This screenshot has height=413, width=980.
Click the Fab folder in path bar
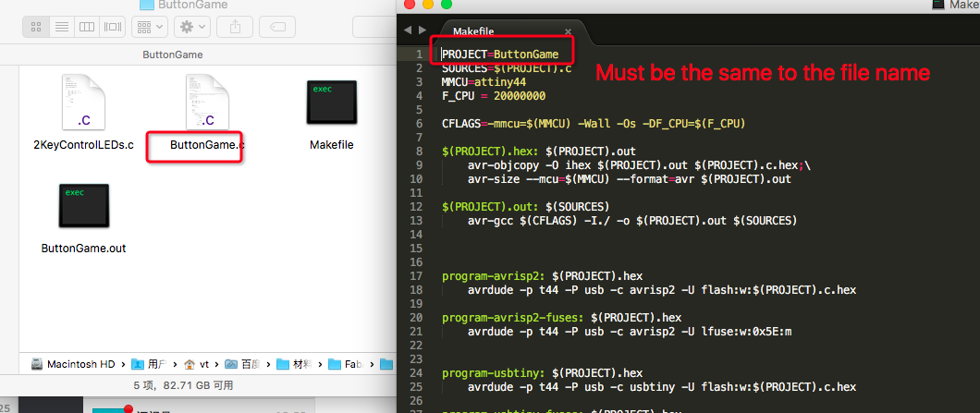pos(347,364)
